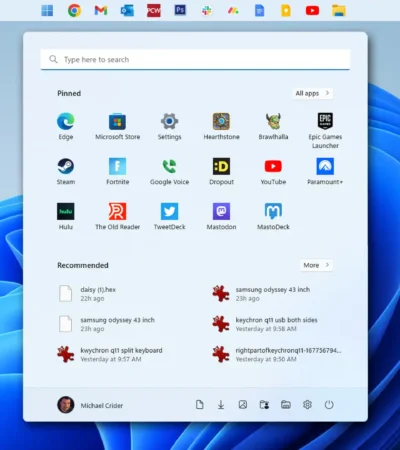Open Chrome from the taskbar
This screenshot has height=450, width=400.
tap(74, 10)
